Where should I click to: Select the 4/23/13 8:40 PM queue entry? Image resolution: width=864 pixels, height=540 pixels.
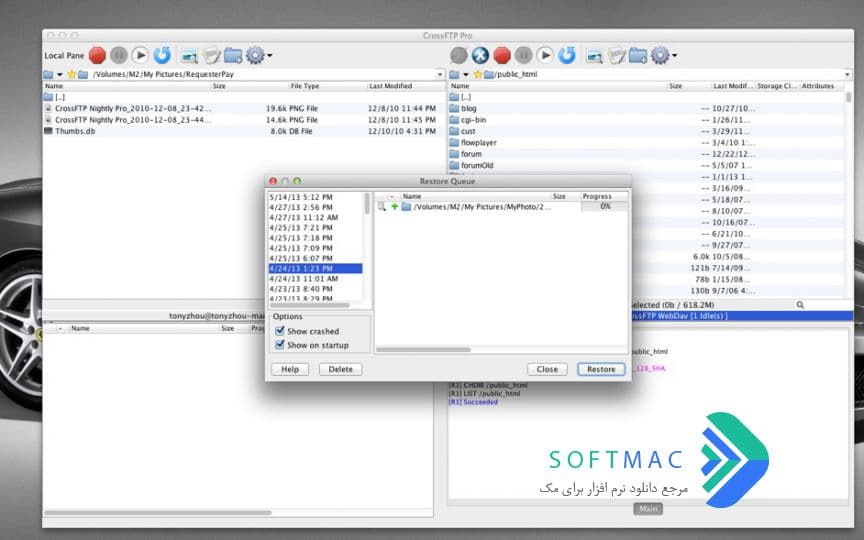[x=315, y=289]
